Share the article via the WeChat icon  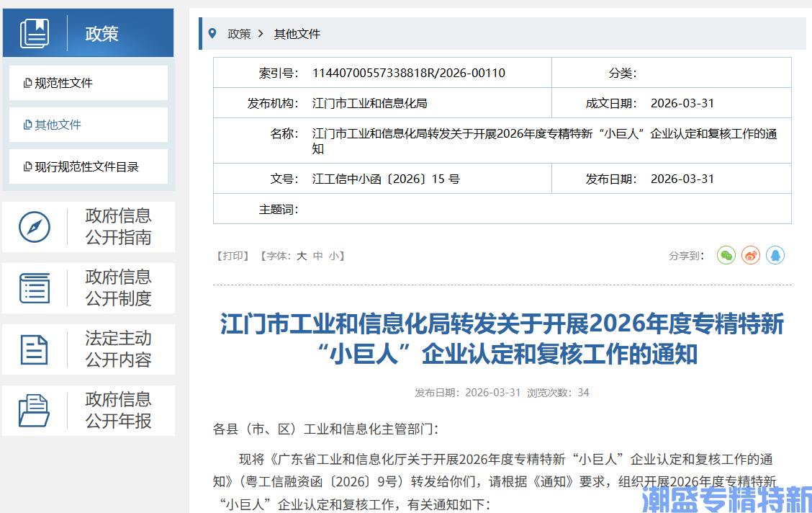pyautogui.click(x=726, y=255)
